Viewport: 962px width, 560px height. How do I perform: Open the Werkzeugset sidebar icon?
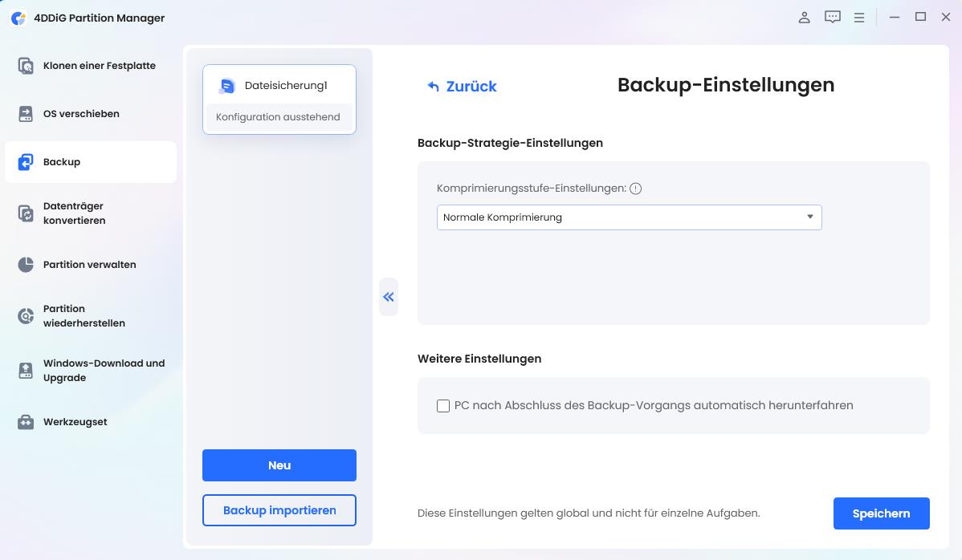pyautogui.click(x=26, y=421)
